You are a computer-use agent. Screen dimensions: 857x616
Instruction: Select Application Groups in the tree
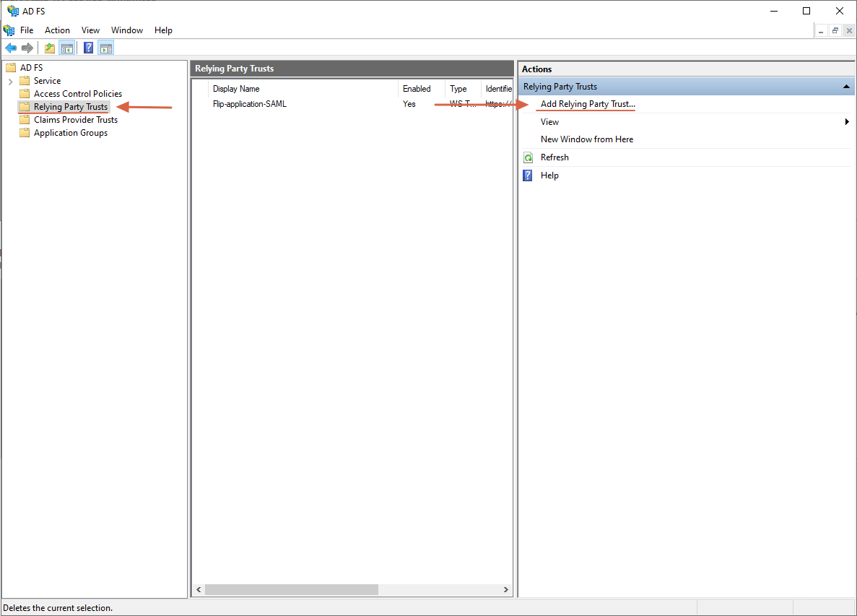[x=71, y=133]
